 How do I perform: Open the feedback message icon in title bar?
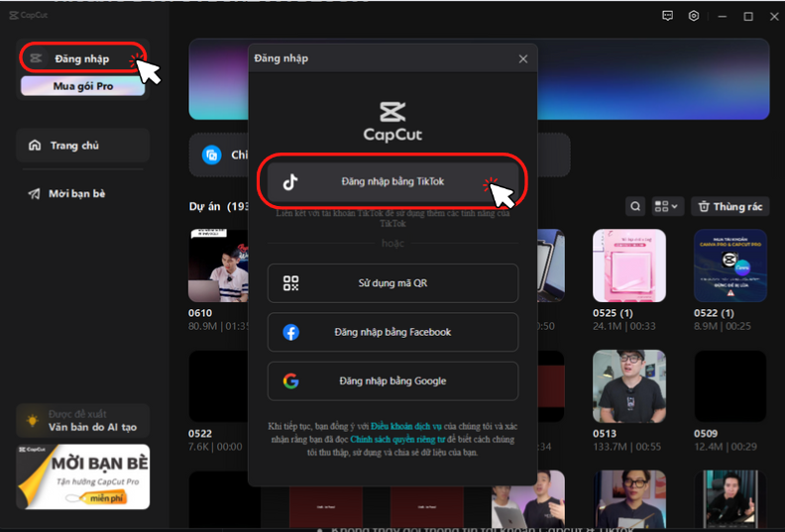point(669,16)
